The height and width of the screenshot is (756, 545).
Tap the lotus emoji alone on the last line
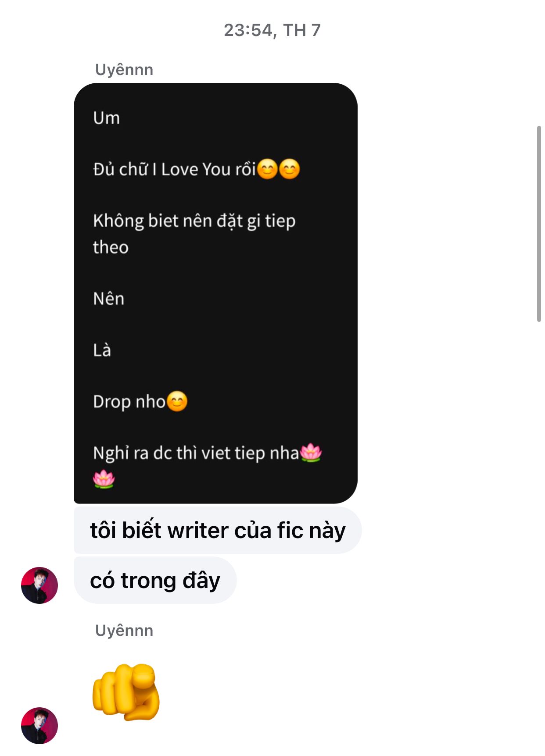104,478
